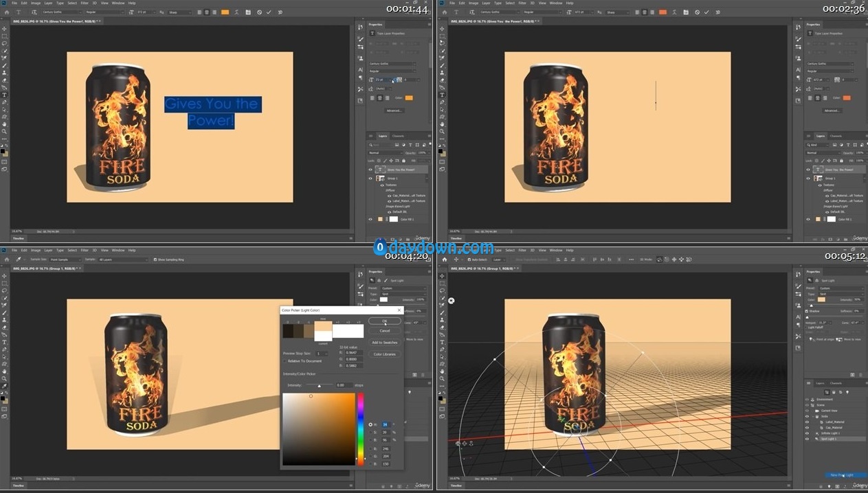Click Add to Swatches button
The height and width of the screenshot is (493, 868).
point(385,343)
